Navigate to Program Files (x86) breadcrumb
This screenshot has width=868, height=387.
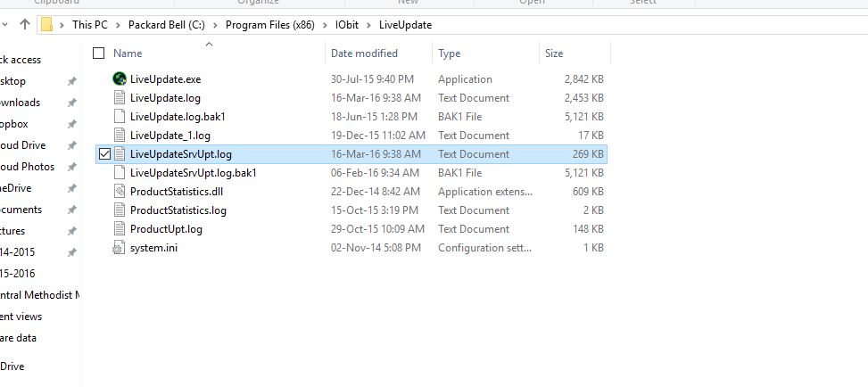[270, 25]
